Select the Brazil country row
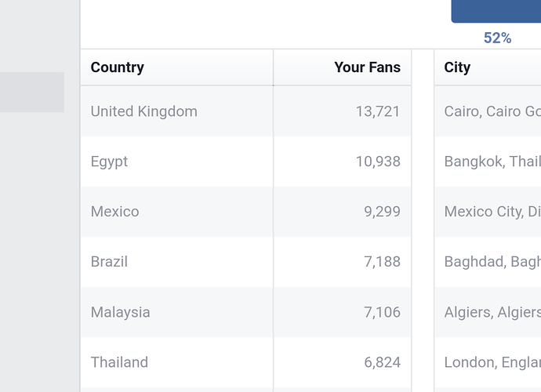The height and width of the screenshot is (392, 541). 245,262
